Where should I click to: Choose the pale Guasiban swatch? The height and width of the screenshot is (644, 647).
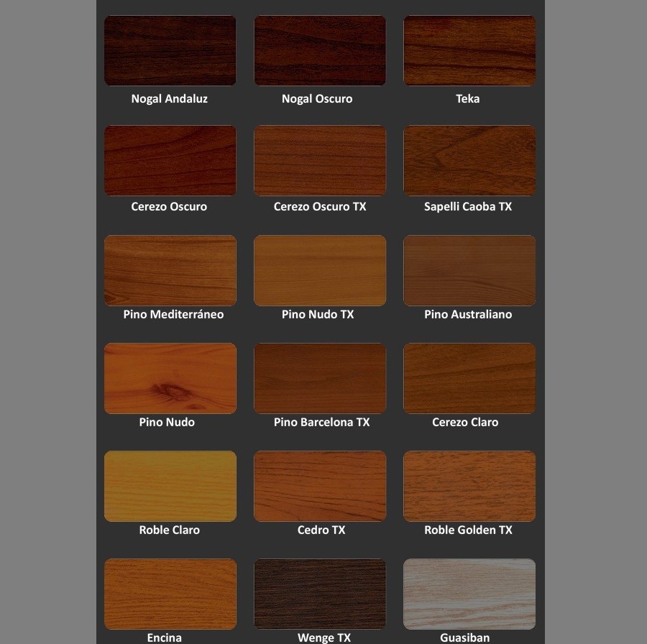(x=469, y=594)
